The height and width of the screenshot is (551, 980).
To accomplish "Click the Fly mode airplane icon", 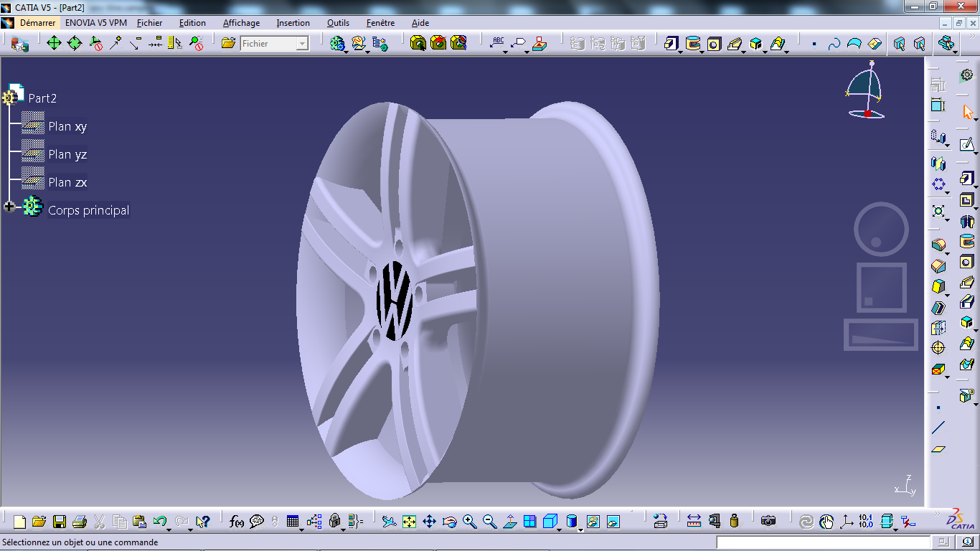I will (389, 522).
